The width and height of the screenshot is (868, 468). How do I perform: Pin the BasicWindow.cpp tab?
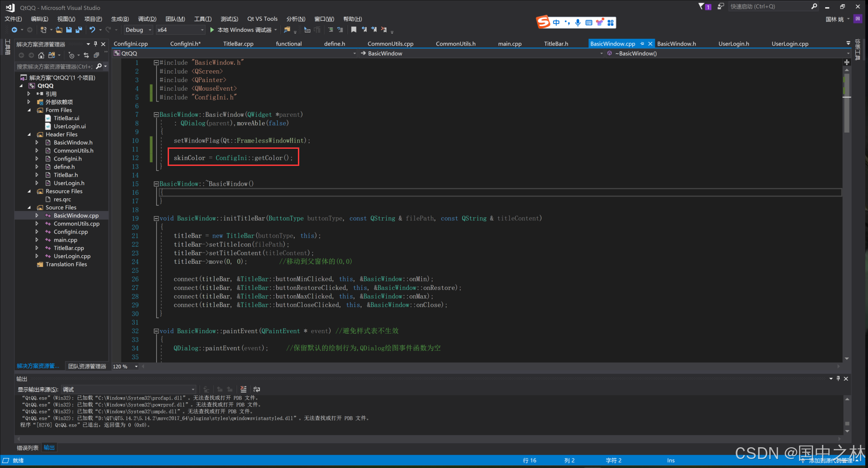[x=642, y=44]
